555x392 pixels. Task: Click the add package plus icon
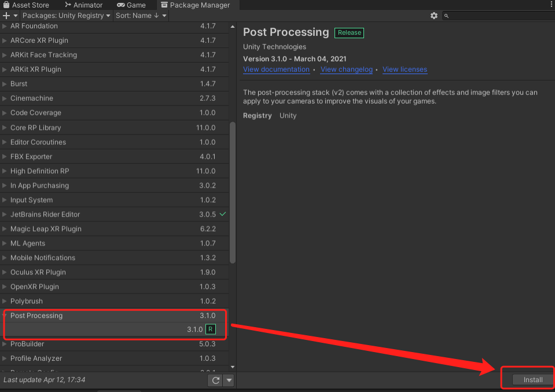click(x=6, y=16)
